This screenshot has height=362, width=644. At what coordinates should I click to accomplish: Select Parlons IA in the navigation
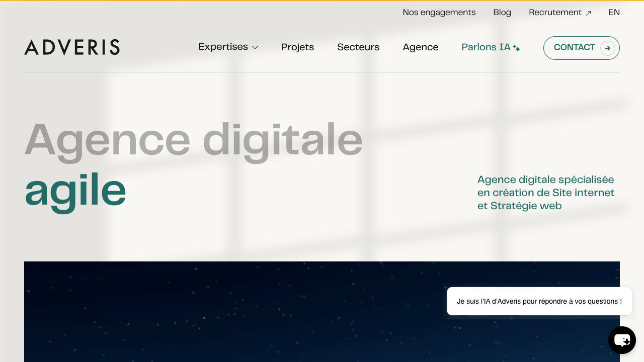[486, 47]
